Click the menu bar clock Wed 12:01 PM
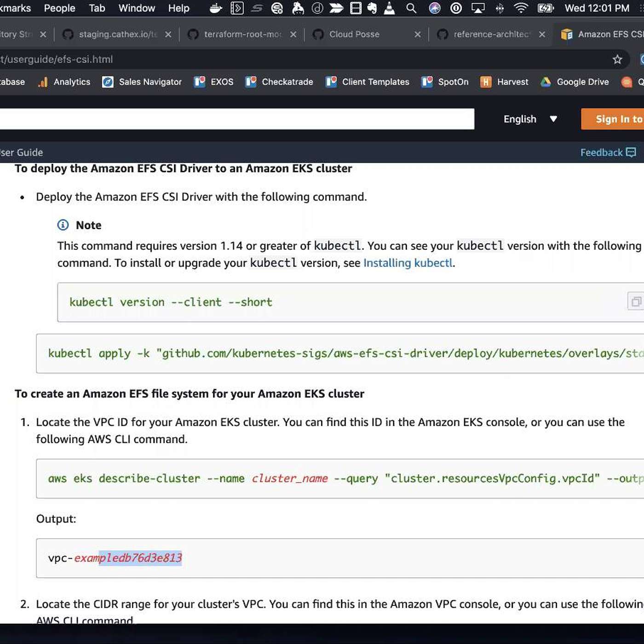This screenshot has width=644, height=644. click(597, 8)
